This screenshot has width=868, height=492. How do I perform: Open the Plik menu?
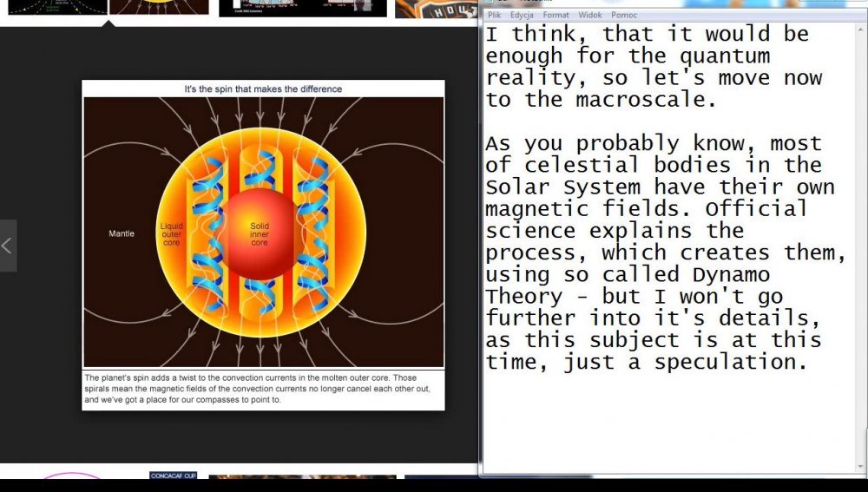tap(494, 15)
